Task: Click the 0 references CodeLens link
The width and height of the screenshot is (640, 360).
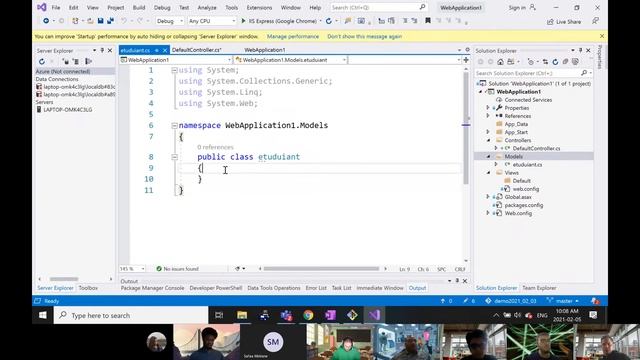Action: [215, 147]
